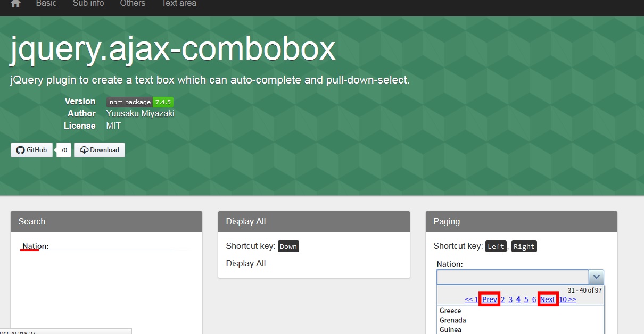Open the GitHub repository button

(31, 150)
